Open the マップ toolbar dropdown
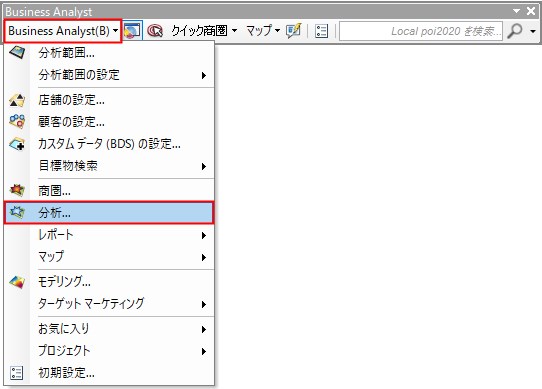The height and width of the screenshot is (389, 542). [x=263, y=31]
